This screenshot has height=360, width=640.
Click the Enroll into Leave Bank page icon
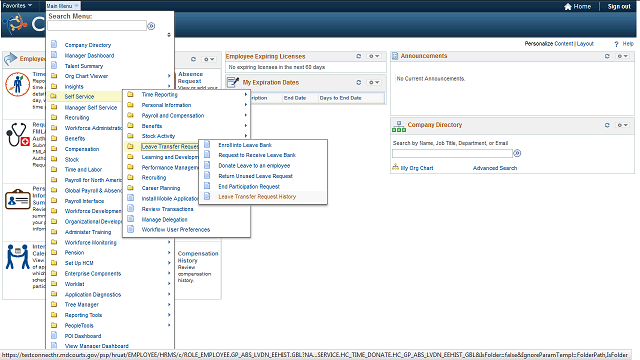click(x=207, y=144)
